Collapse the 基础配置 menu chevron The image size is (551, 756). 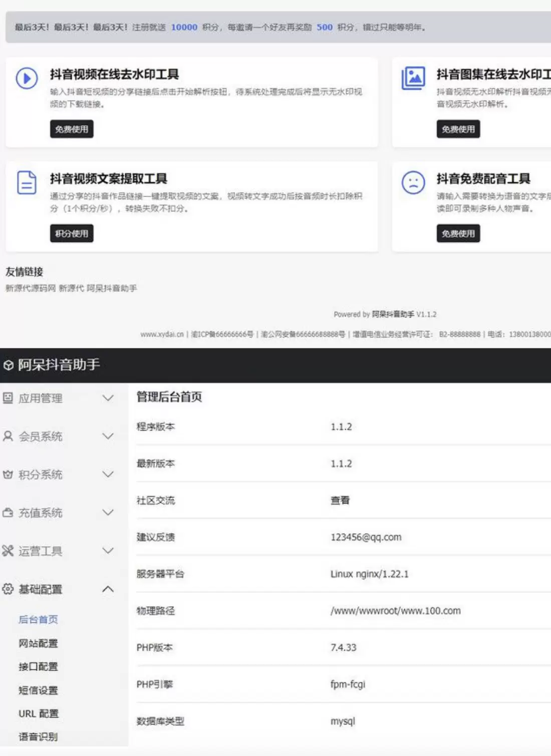point(108,589)
